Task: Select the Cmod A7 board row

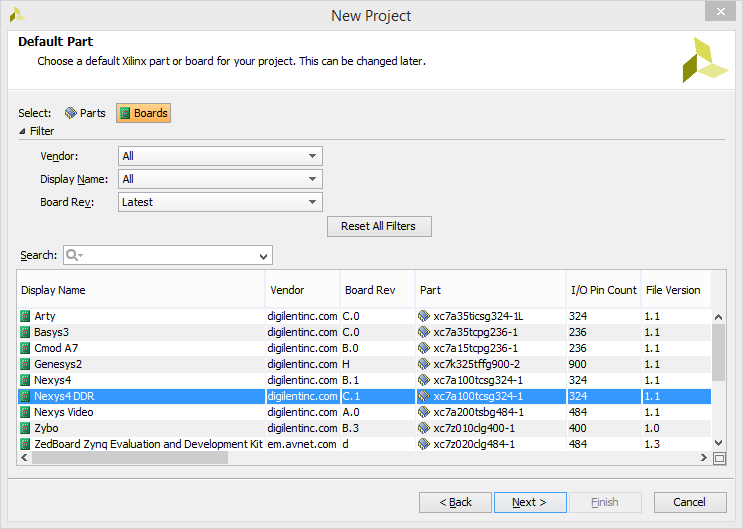Action: tap(364, 348)
